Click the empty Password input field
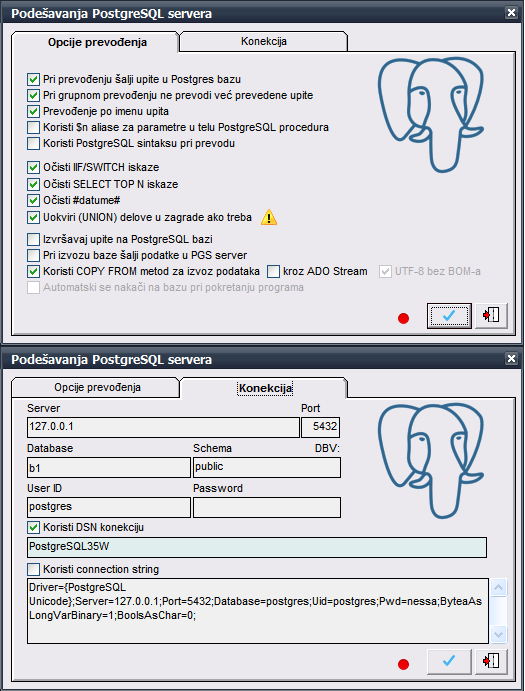Image resolution: width=525 pixels, height=691 pixels. click(267, 507)
